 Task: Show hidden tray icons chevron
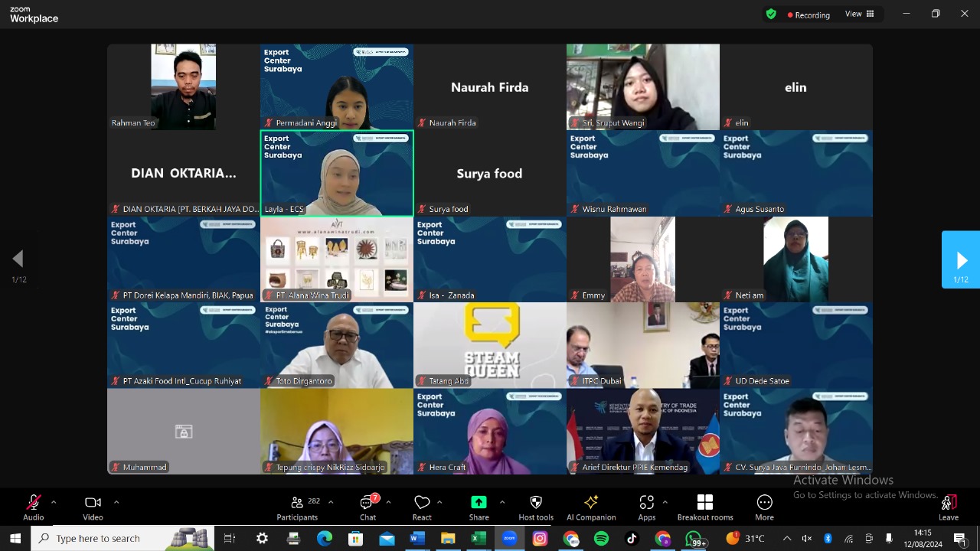786,539
